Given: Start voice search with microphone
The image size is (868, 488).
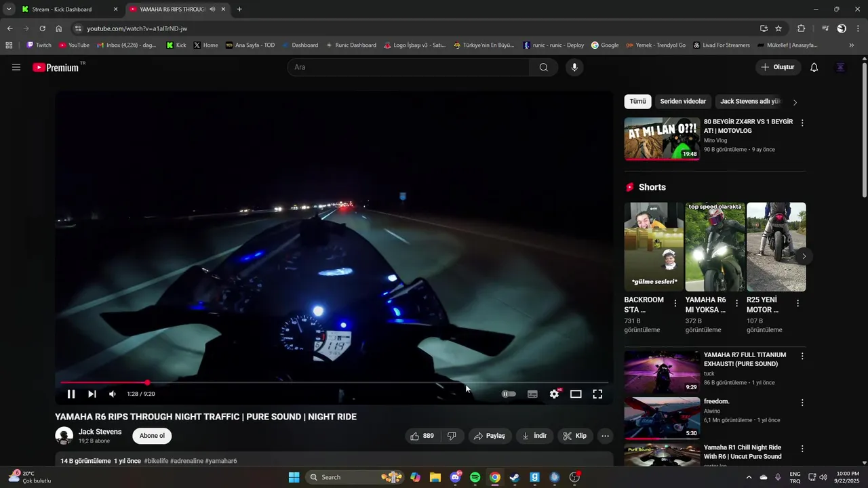Looking at the screenshot, I should click(x=574, y=67).
